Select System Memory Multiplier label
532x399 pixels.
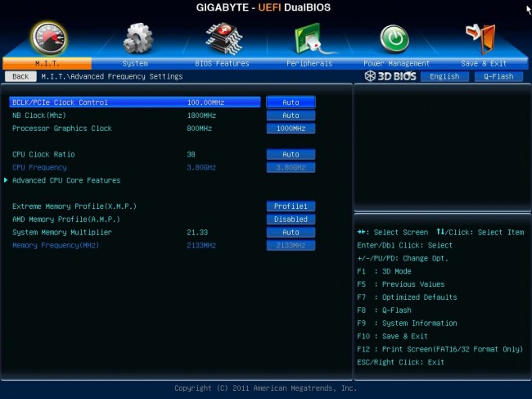click(x=62, y=233)
